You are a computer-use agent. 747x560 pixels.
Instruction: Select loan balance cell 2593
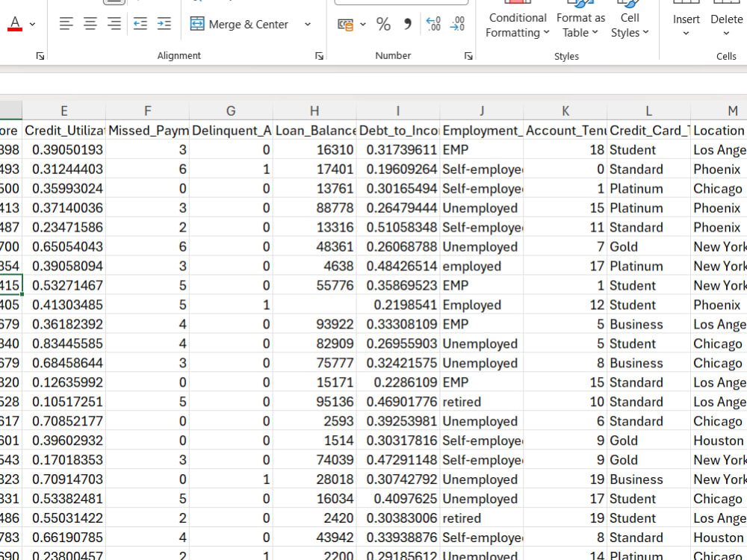(x=314, y=421)
